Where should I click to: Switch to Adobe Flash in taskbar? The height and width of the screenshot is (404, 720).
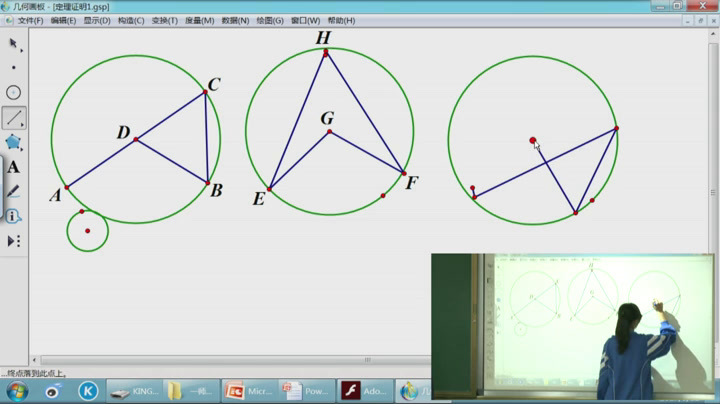click(364, 391)
